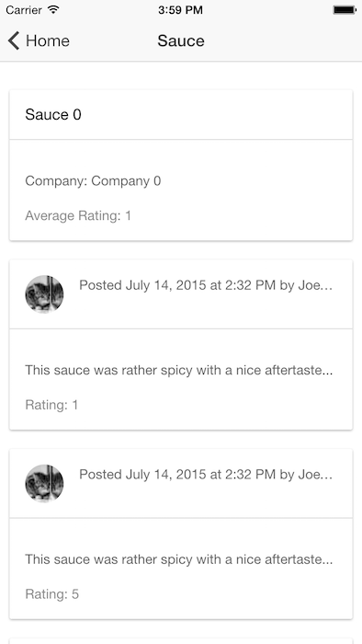Open second review's cat avatar thumbnail
Image resolution: width=362 pixels, height=644 pixels.
coord(44,483)
